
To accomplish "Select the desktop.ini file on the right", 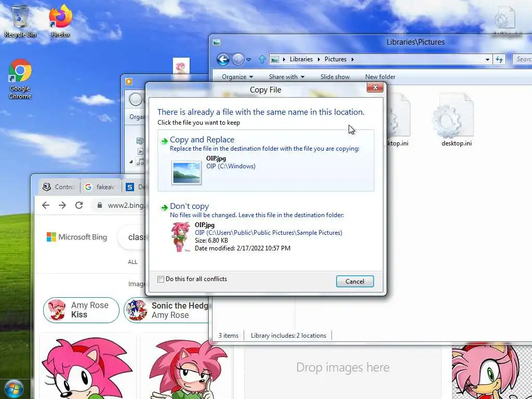I will (x=456, y=121).
